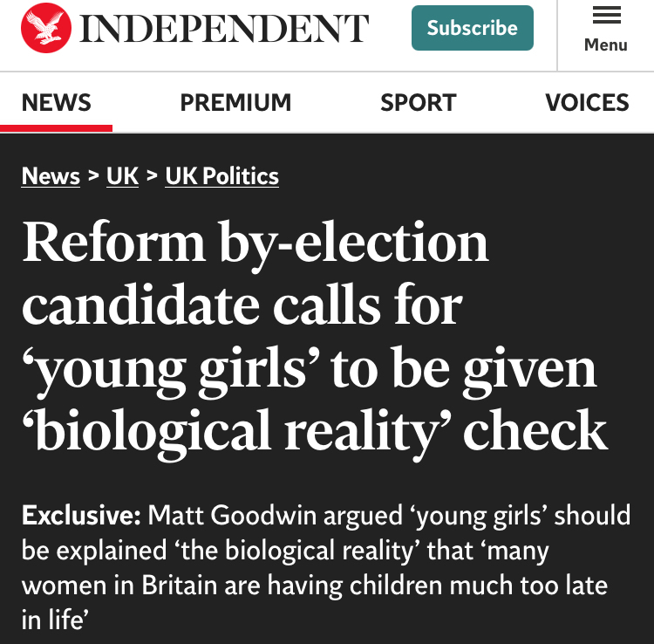Tap "check" at the headline's end
Screen dimensions: 654x644
(x=535, y=430)
